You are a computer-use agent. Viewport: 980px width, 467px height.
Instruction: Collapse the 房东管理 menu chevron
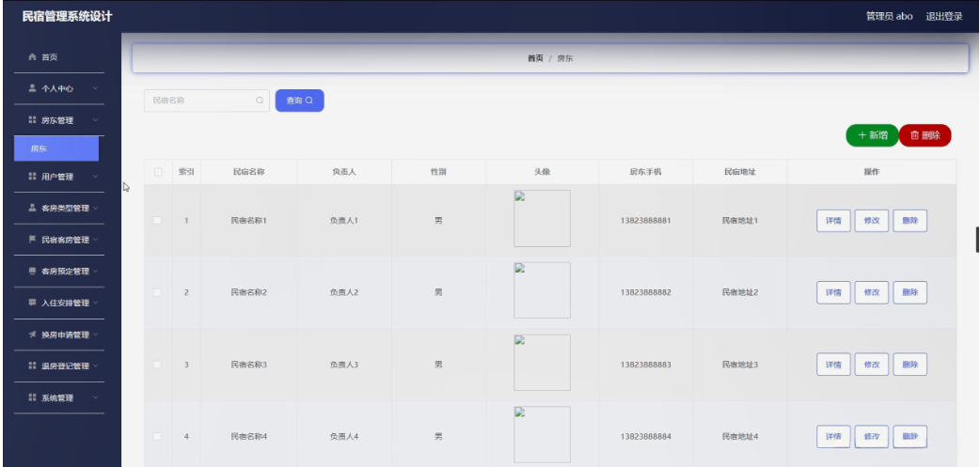(x=96, y=120)
